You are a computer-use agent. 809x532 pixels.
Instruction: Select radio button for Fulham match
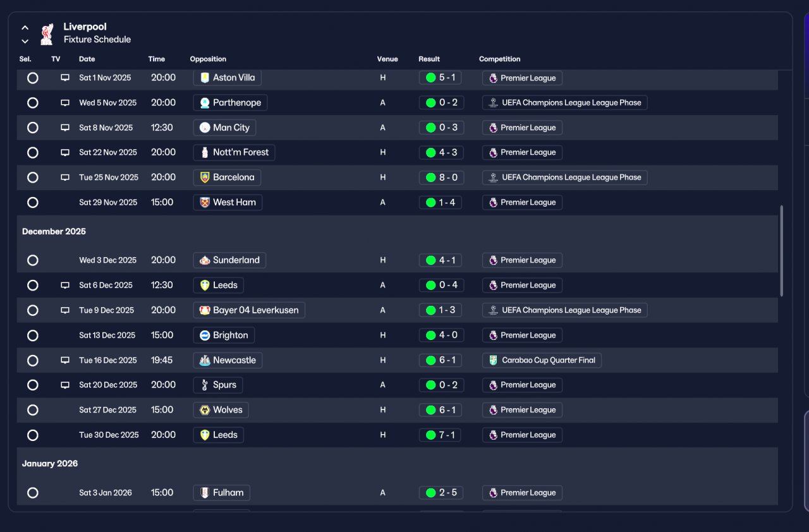click(x=33, y=493)
